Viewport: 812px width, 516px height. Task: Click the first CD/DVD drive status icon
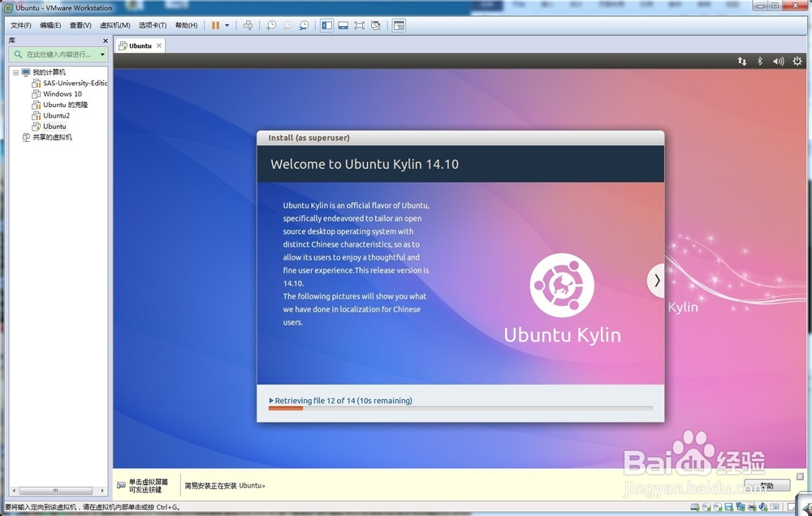point(706,507)
